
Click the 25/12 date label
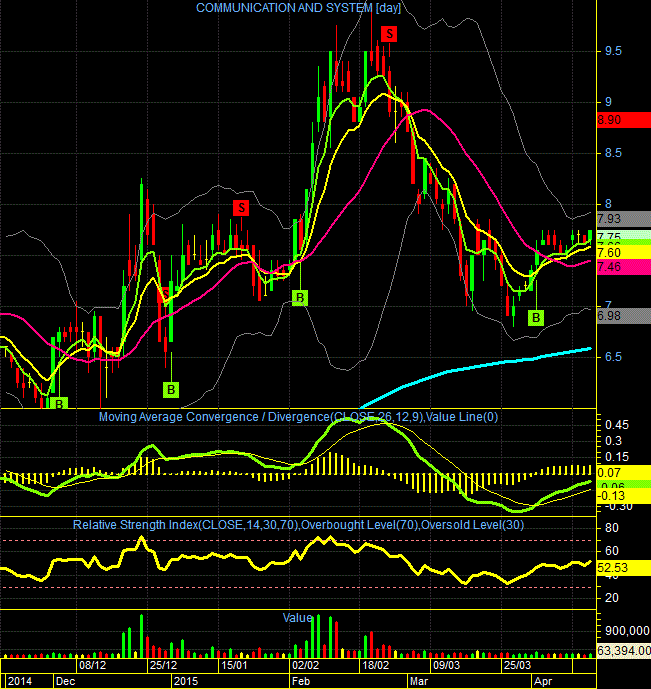(x=163, y=665)
